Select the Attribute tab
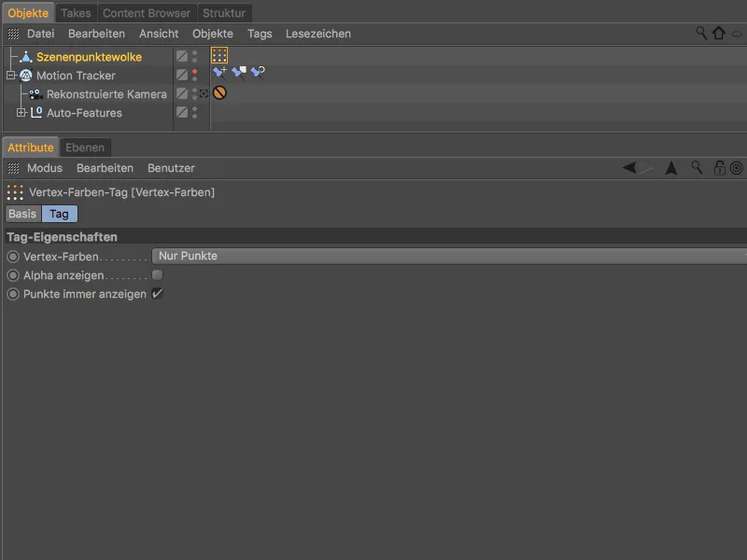Screen dimensions: 747x560 [31, 147]
